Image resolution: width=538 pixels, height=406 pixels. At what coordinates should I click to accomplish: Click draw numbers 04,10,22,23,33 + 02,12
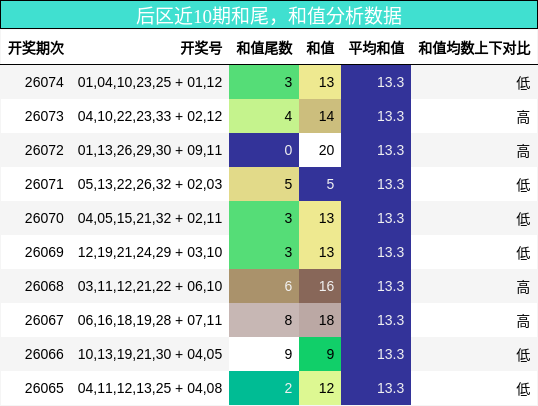click(150, 116)
